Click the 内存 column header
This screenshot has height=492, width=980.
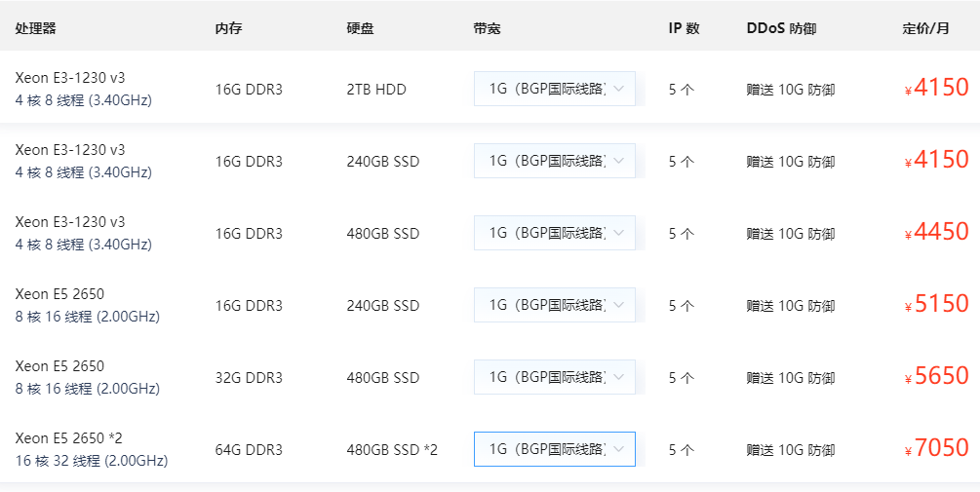(229, 28)
